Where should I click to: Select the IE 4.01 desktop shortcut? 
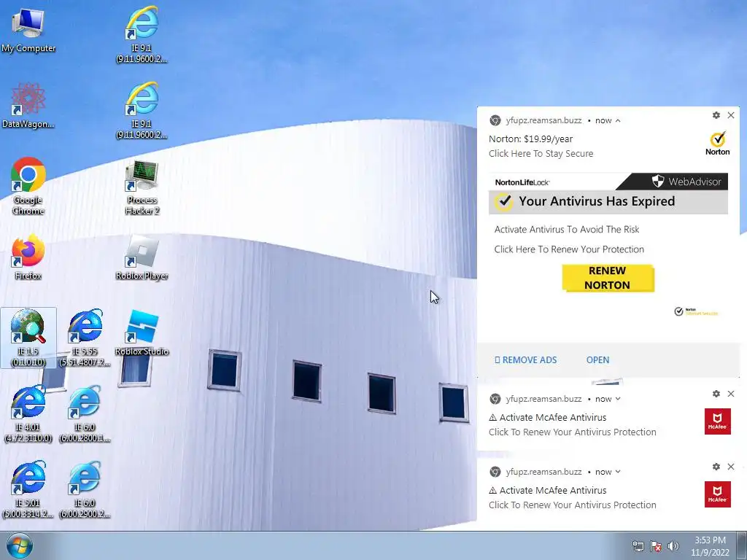tap(28, 414)
